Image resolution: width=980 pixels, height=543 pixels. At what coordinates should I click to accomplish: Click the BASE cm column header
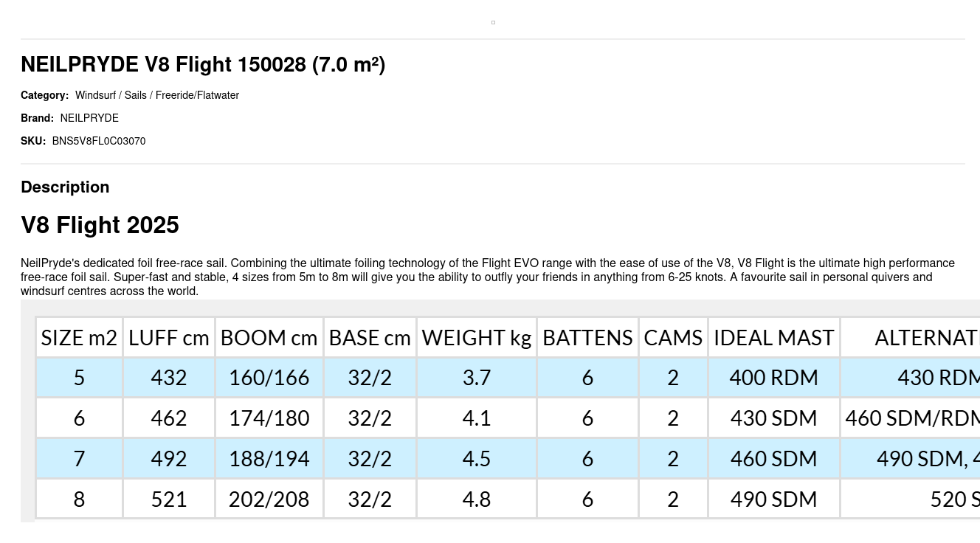[x=370, y=338]
